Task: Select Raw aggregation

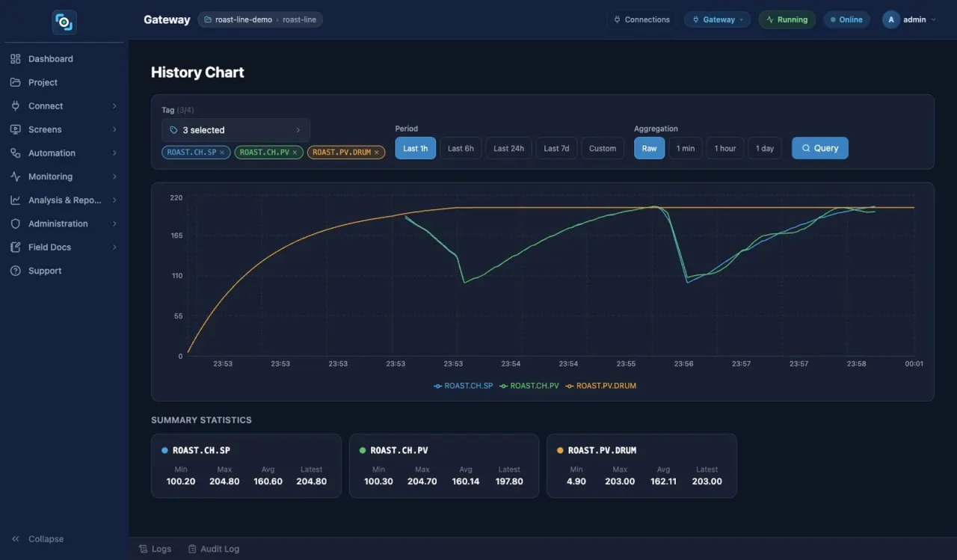Action: [x=649, y=148]
